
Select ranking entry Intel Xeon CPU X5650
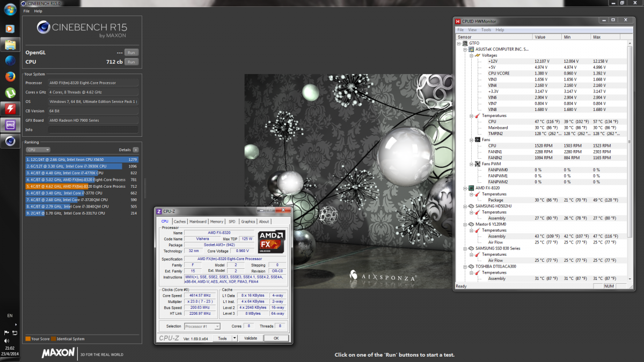(x=82, y=159)
